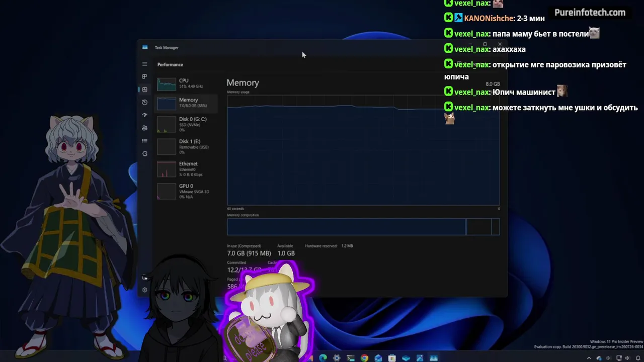Open Microsoft Store from the taskbar
Image resolution: width=644 pixels, height=362 pixels.
pyautogui.click(x=392, y=358)
